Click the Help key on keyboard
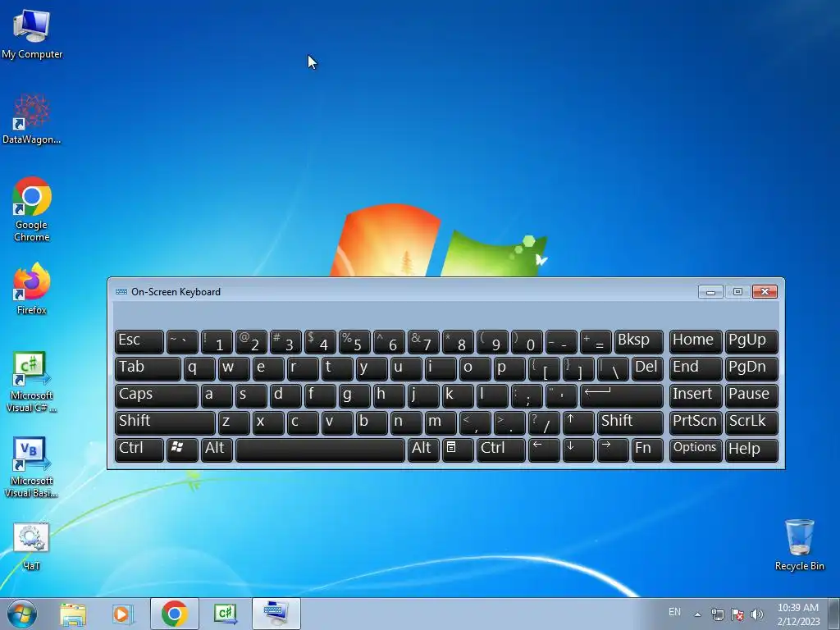This screenshot has height=630, width=840. (751, 449)
